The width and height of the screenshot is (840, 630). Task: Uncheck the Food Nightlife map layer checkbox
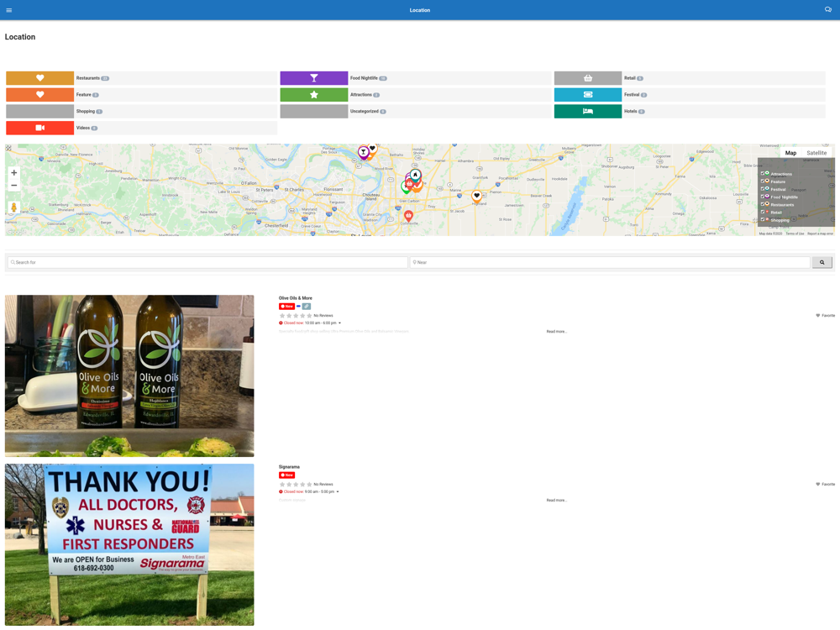click(763, 197)
